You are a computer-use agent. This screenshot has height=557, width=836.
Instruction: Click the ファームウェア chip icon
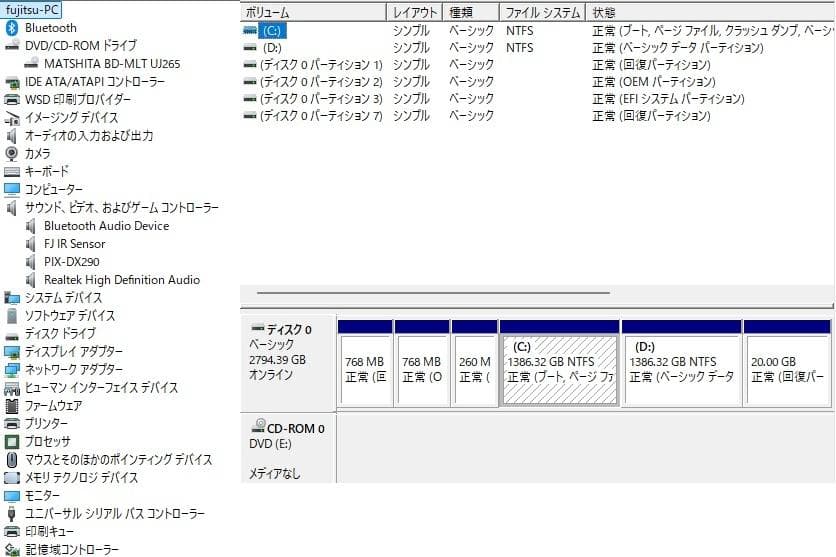(x=12, y=406)
